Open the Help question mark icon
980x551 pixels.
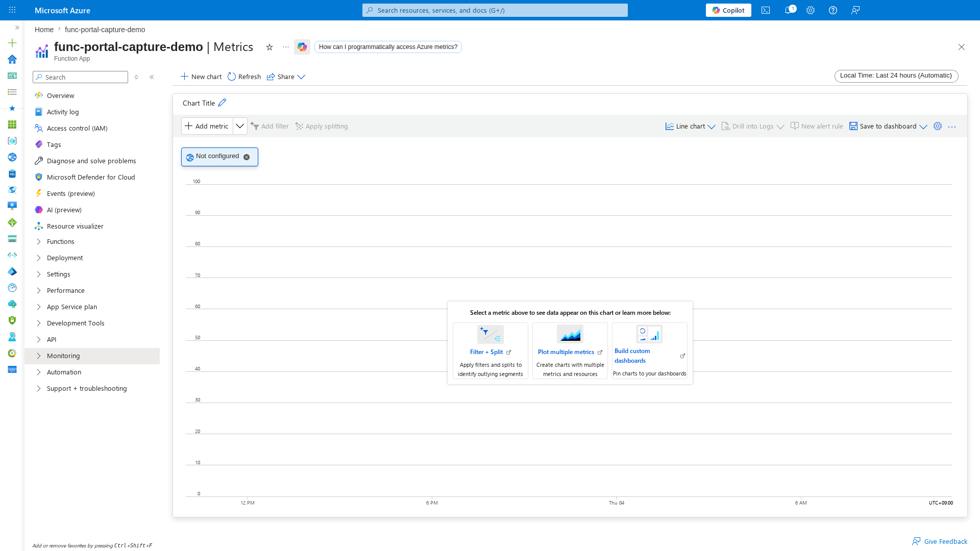(x=833, y=10)
